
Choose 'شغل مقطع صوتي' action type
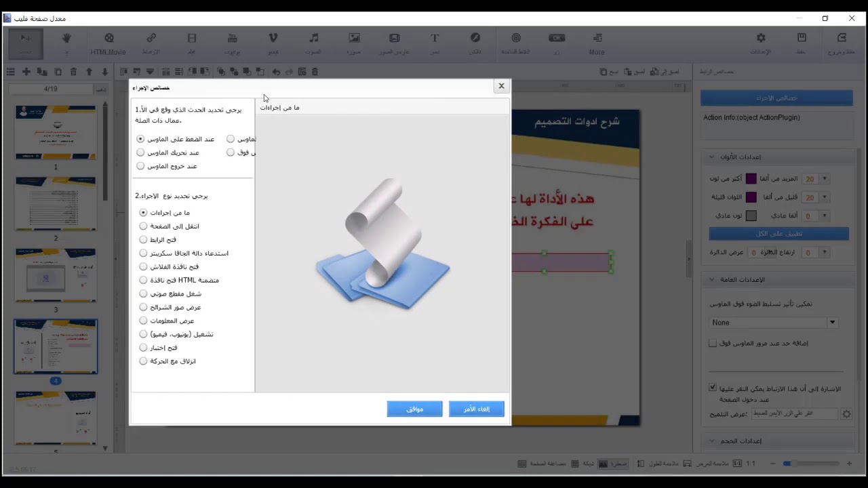pyautogui.click(x=143, y=293)
